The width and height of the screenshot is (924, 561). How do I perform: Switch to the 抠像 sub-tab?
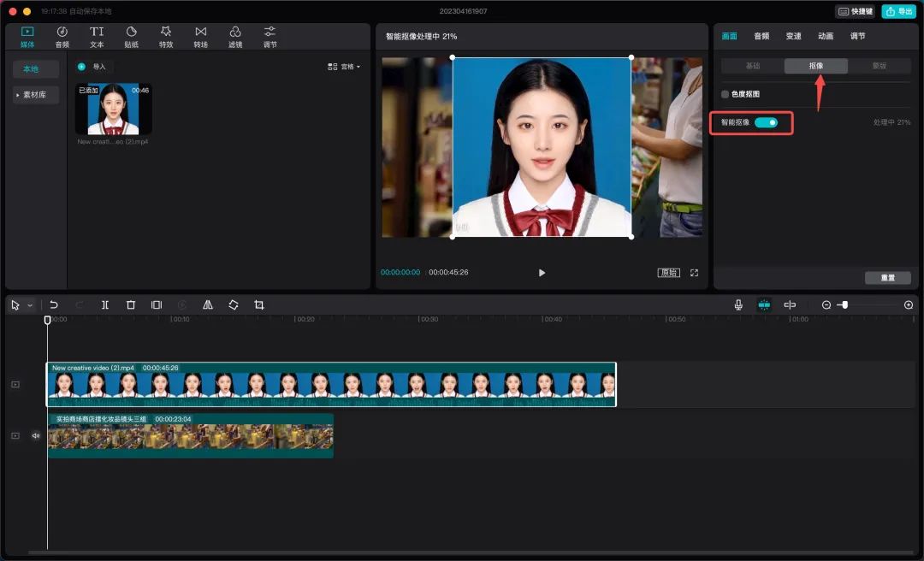coord(816,66)
